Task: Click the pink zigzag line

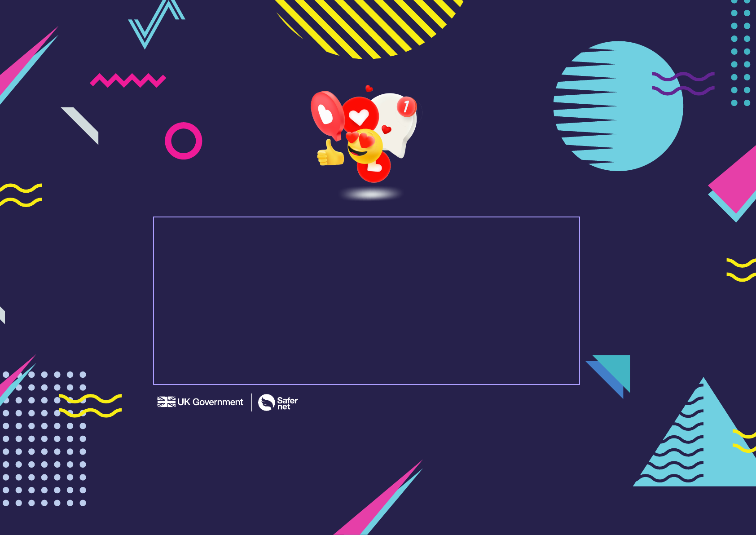Action: [x=128, y=80]
